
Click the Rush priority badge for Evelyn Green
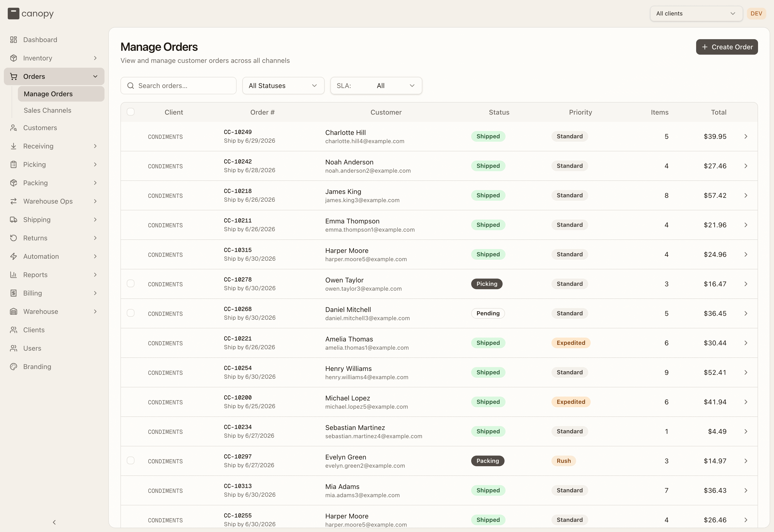(x=563, y=461)
